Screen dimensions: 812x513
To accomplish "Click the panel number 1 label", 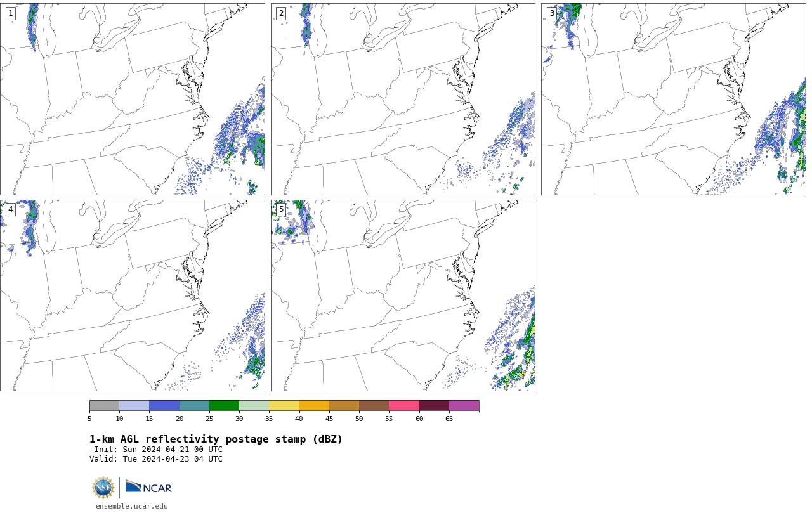I will [10, 13].
